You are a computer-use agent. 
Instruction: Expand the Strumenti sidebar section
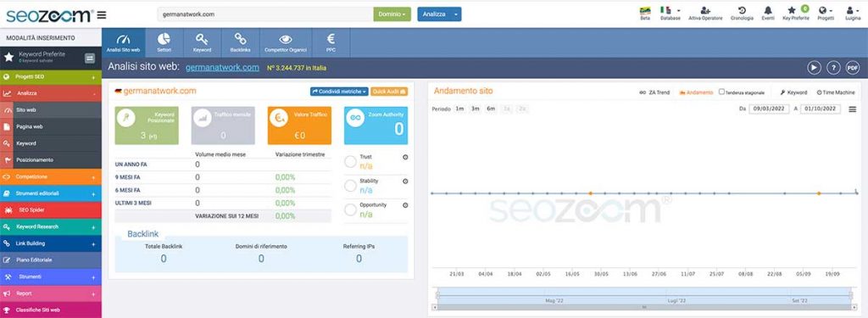tap(51, 276)
